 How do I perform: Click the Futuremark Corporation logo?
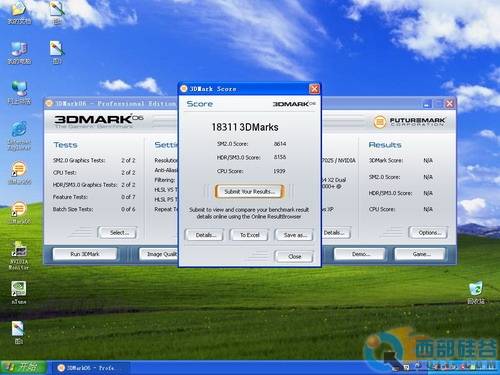click(x=410, y=122)
